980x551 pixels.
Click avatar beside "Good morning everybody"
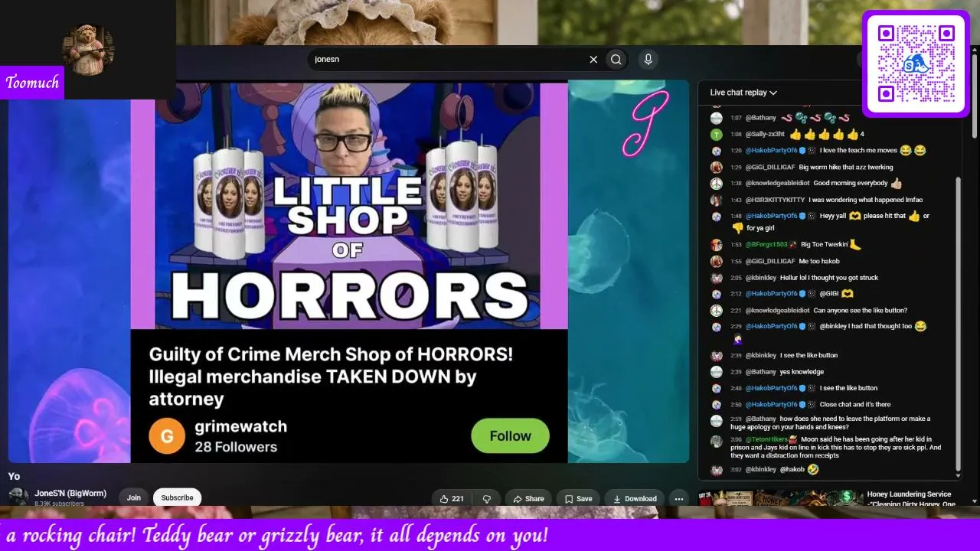tap(716, 184)
